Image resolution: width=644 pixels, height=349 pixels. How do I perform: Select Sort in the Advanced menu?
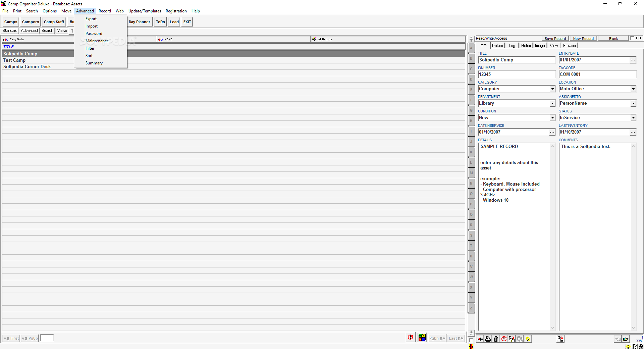101,56
